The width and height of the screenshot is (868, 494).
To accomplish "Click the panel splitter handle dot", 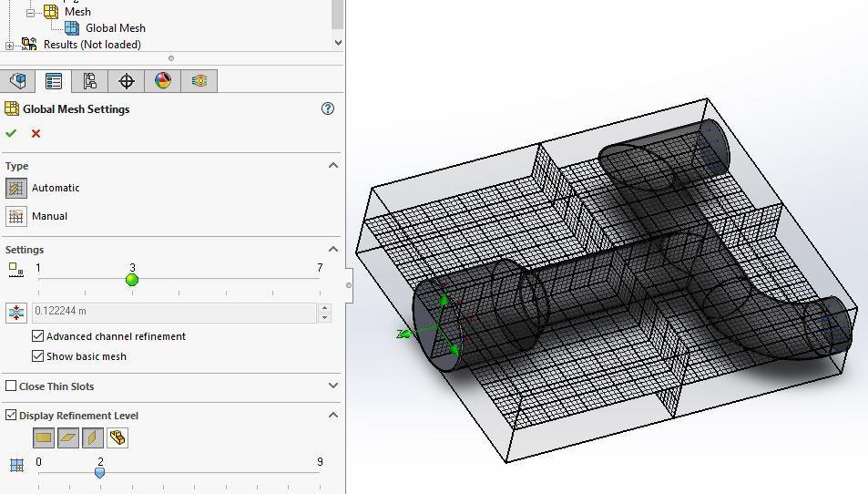I will (171, 58).
